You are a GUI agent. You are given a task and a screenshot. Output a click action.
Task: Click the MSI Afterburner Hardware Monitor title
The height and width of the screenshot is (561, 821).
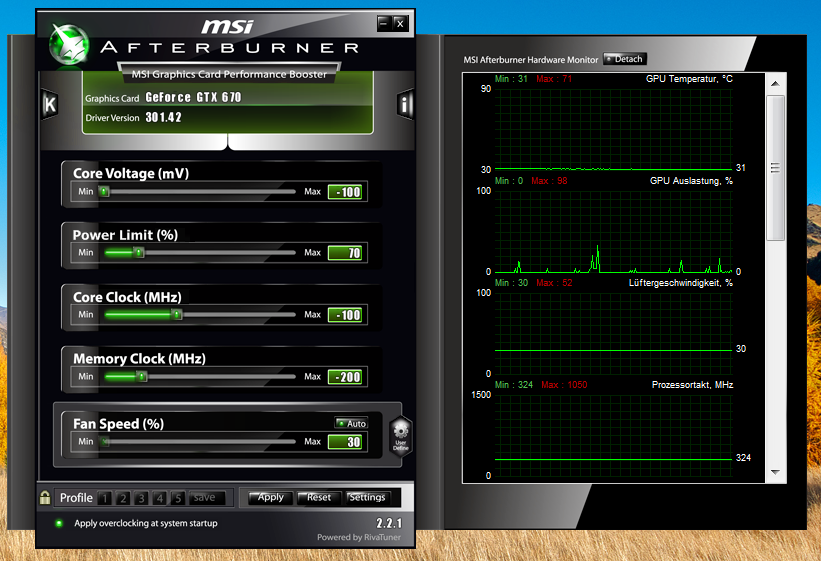point(530,60)
